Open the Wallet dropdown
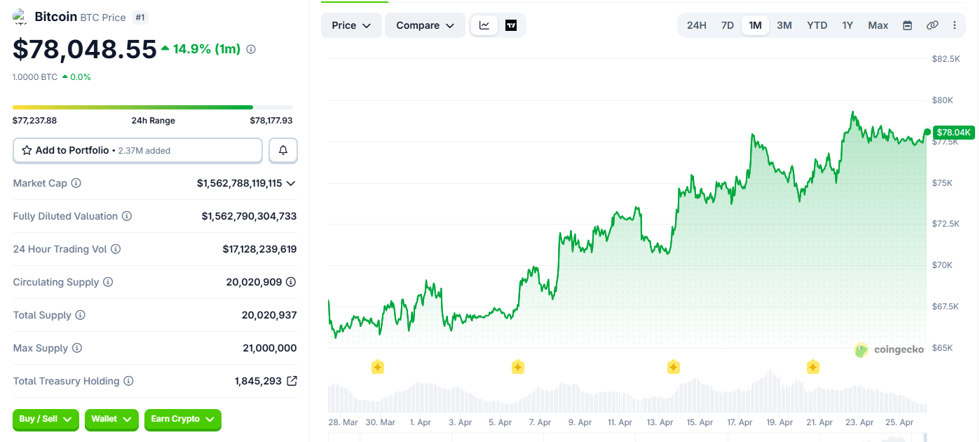 [x=112, y=420]
